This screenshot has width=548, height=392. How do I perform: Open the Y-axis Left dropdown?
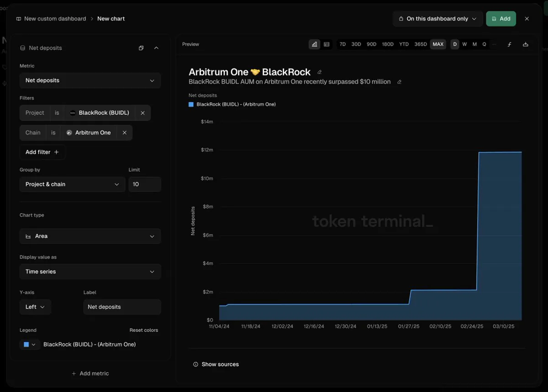click(x=35, y=307)
